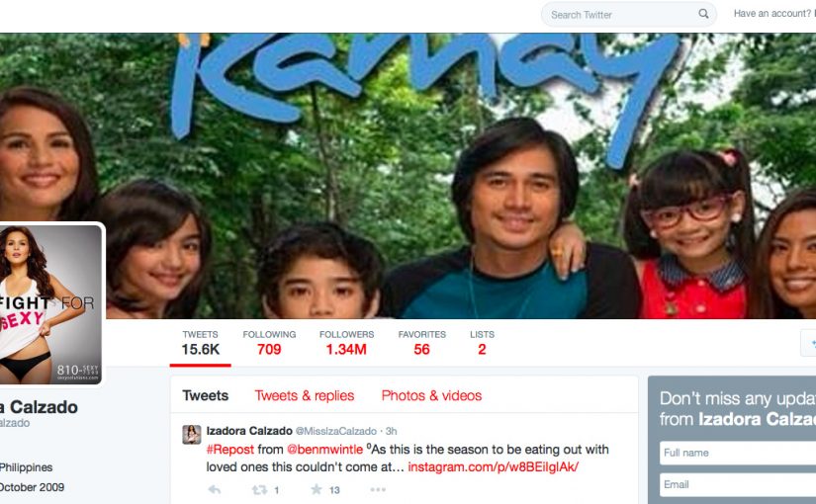This screenshot has width=816, height=504.
Task: Click the Email signup field
Action: point(738,485)
